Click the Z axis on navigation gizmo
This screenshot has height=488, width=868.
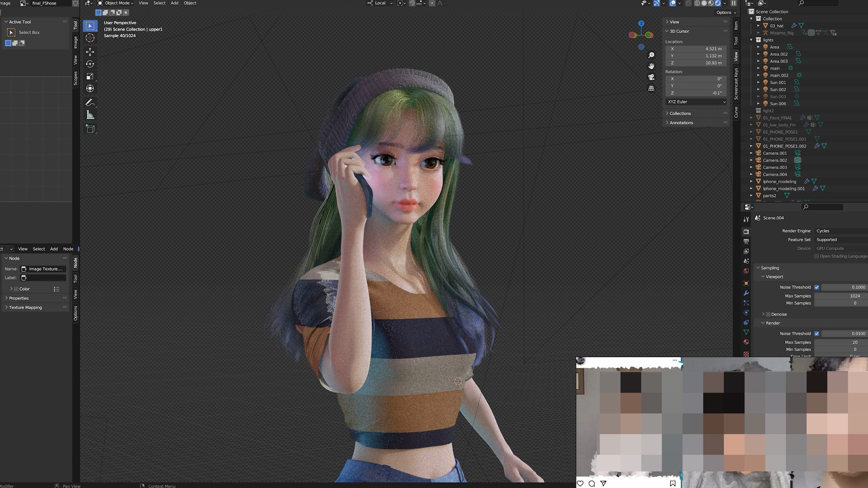(641, 23)
